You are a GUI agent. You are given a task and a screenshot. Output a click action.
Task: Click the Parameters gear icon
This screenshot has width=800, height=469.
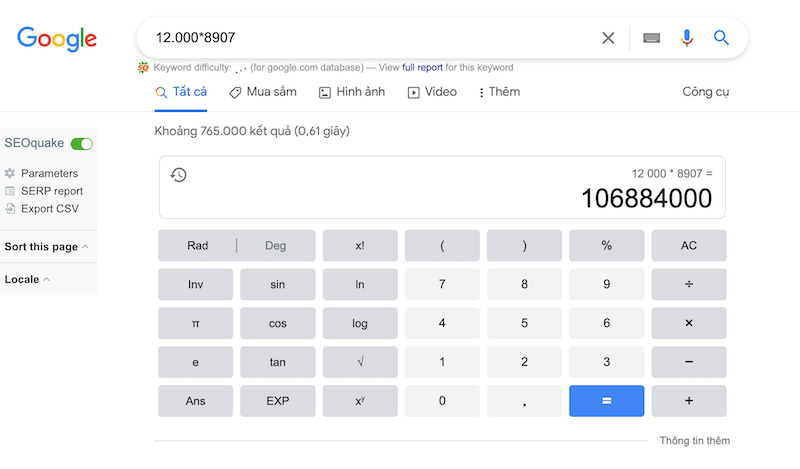[x=10, y=173]
